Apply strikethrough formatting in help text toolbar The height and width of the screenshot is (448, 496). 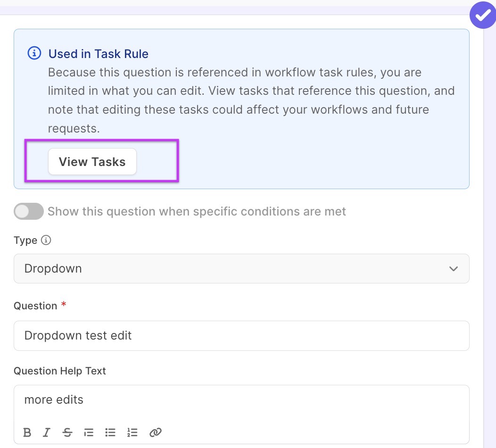[x=67, y=432]
